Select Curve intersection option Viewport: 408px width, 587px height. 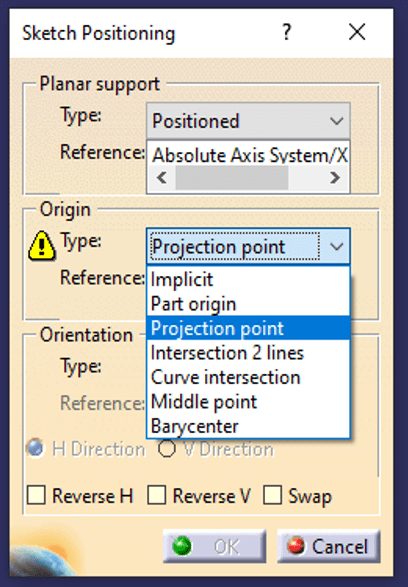tap(249, 377)
